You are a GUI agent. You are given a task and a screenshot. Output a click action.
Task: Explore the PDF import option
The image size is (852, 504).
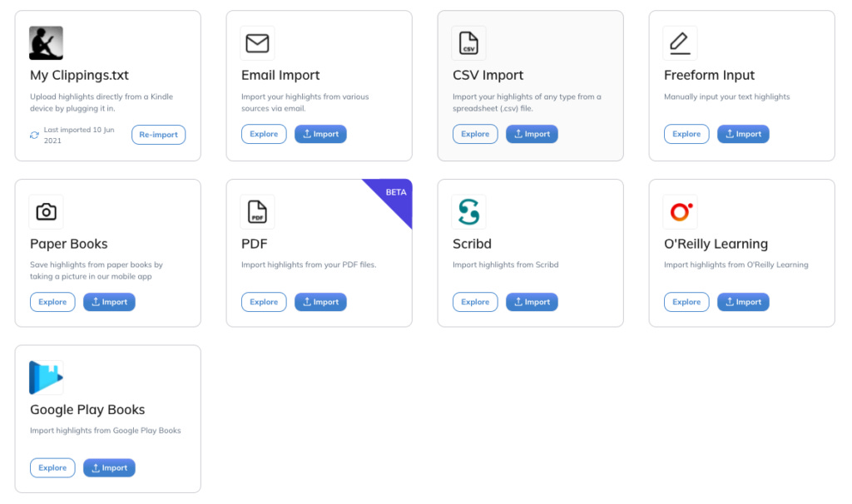(x=264, y=302)
